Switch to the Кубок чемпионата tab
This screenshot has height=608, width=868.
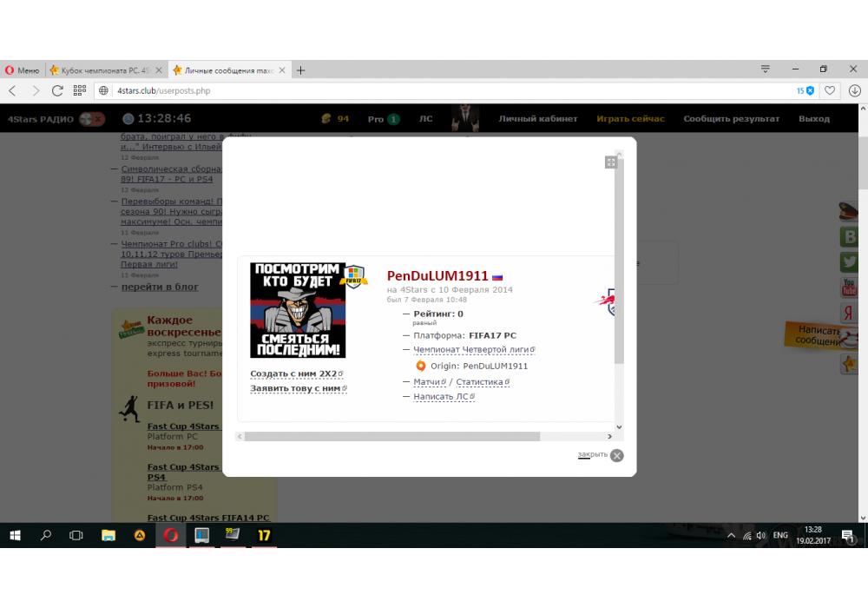point(102,69)
